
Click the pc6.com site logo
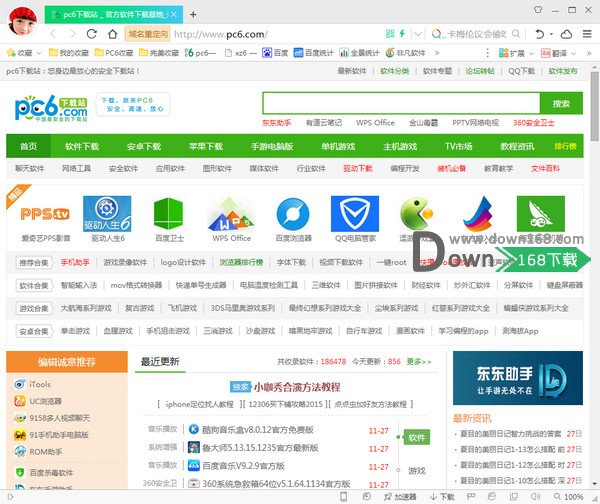pyautogui.click(x=51, y=108)
